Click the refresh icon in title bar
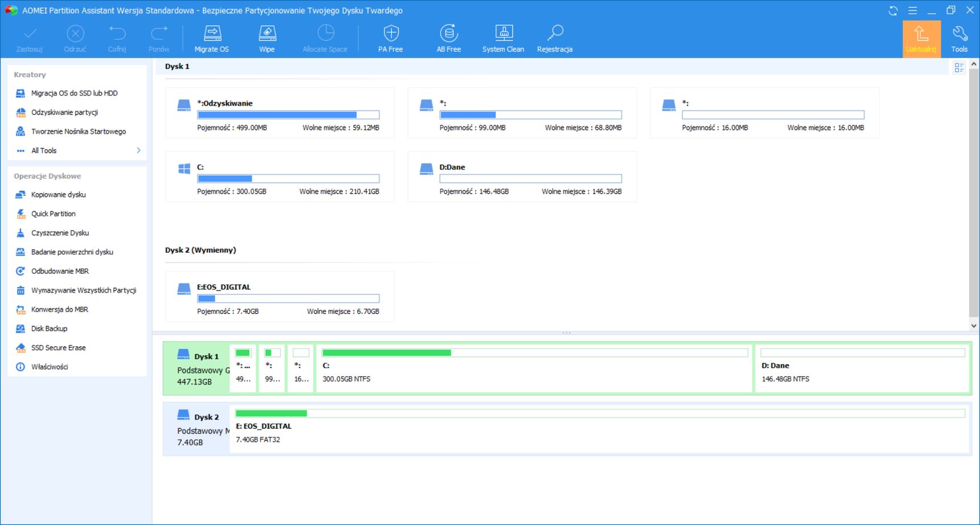This screenshot has height=525, width=980. [x=893, y=11]
